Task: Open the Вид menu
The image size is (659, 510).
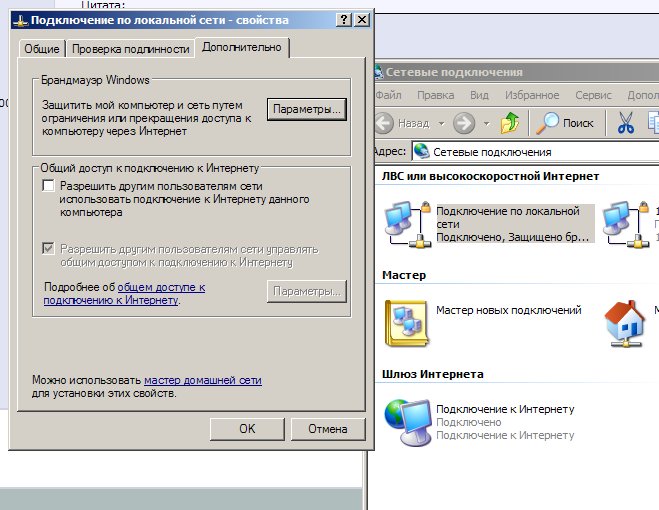Action: click(x=480, y=95)
